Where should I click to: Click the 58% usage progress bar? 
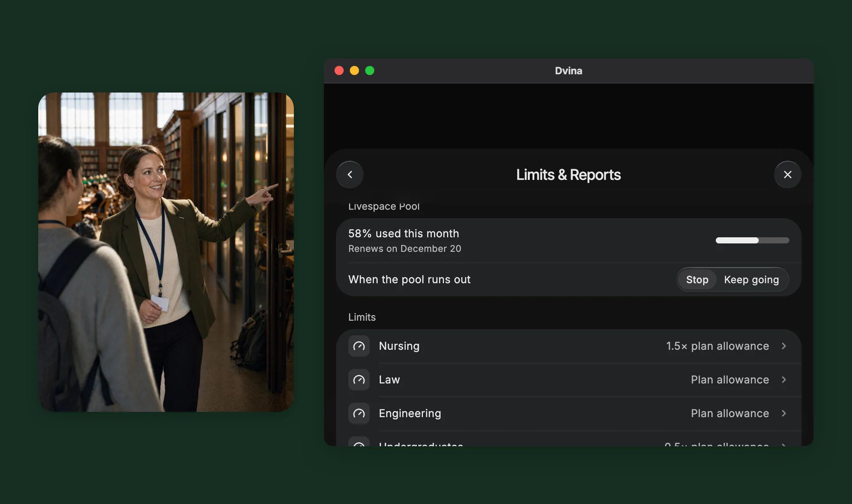coord(752,240)
